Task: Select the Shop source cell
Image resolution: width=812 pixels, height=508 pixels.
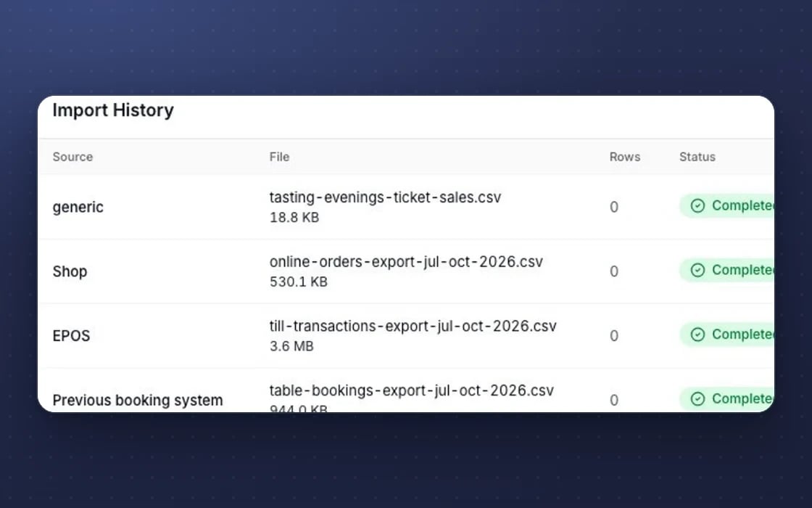Action: (x=70, y=271)
